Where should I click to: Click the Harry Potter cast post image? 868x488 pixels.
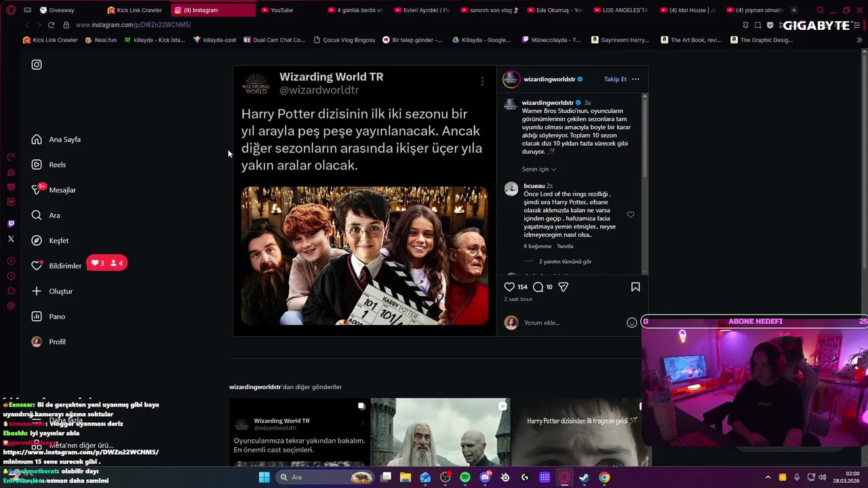point(364,256)
